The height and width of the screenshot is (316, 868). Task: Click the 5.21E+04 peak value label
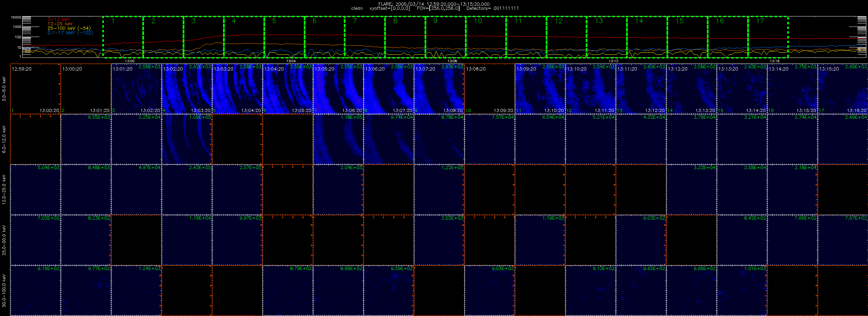604,117
